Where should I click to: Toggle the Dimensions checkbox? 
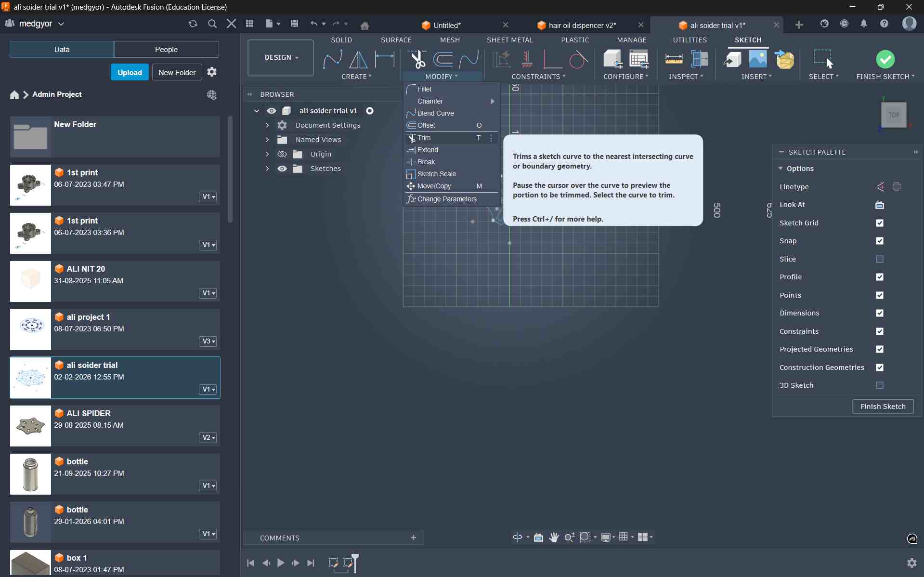(x=880, y=313)
